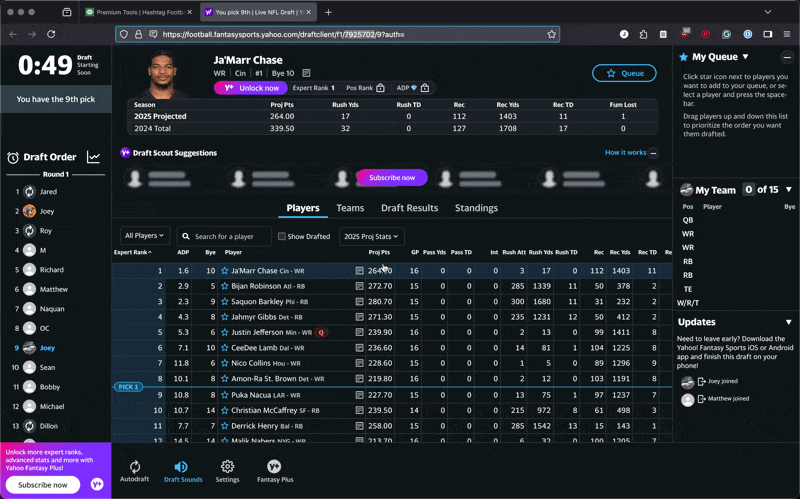Collapse the Updates panel arrow
The height and width of the screenshot is (499, 800).
coord(789,322)
